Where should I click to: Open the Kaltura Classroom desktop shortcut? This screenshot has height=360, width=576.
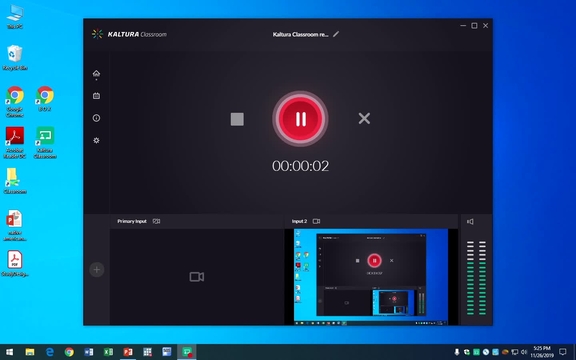pos(45,143)
